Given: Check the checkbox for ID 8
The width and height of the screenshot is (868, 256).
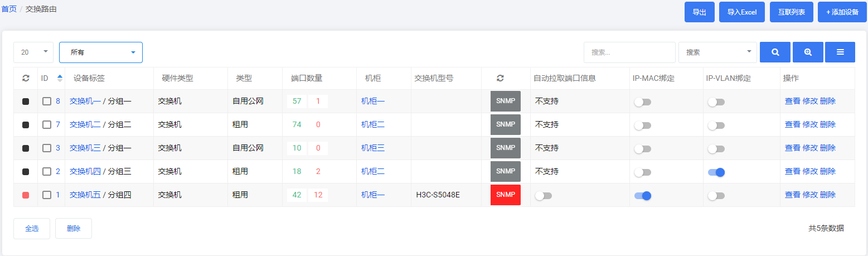Looking at the screenshot, I should click(x=47, y=102).
